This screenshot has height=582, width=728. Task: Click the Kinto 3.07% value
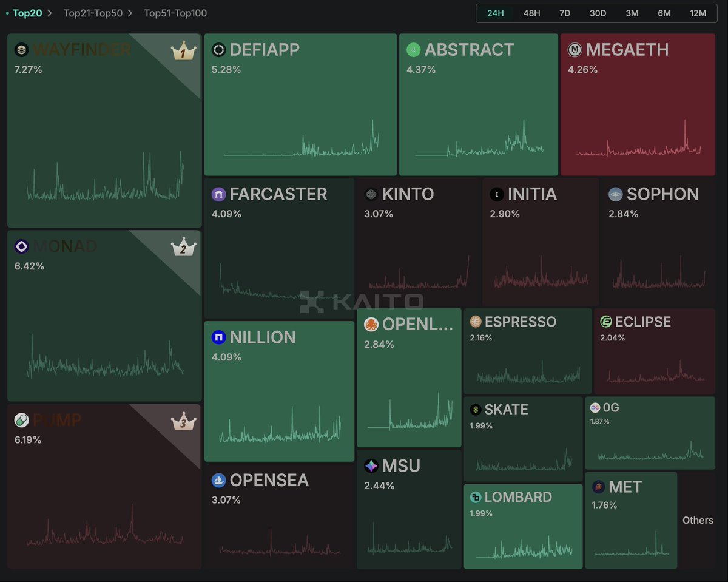[379, 214]
